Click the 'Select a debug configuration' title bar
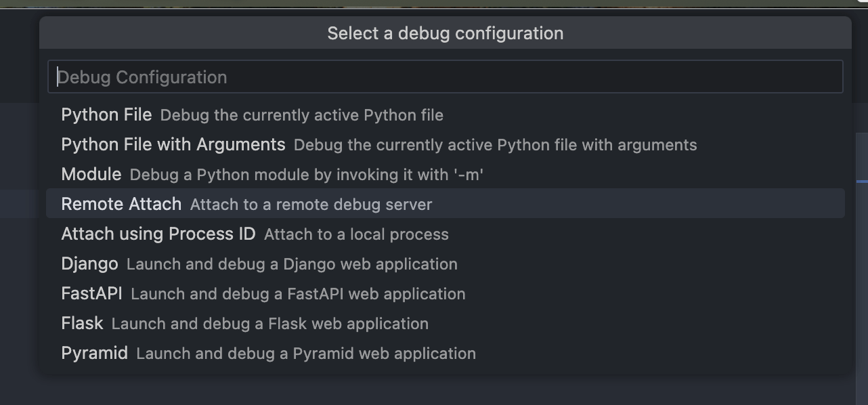The image size is (868, 405). (x=445, y=33)
